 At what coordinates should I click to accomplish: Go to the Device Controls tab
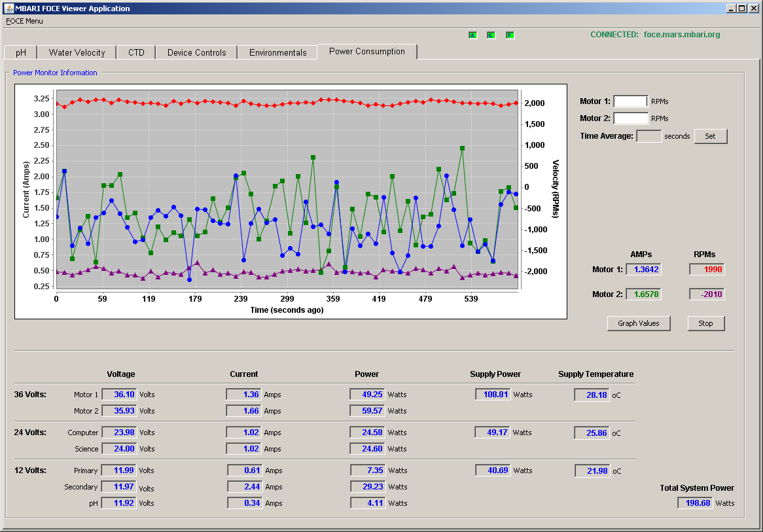coord(196,52)
